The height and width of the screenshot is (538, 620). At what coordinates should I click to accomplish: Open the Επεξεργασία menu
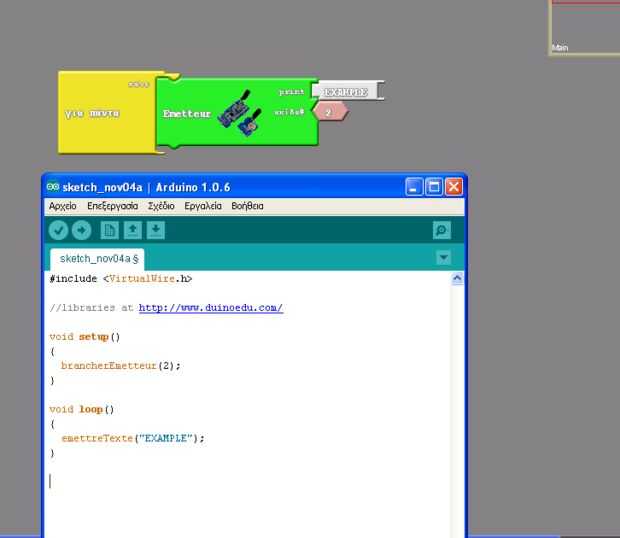click(x=113, y=206)
